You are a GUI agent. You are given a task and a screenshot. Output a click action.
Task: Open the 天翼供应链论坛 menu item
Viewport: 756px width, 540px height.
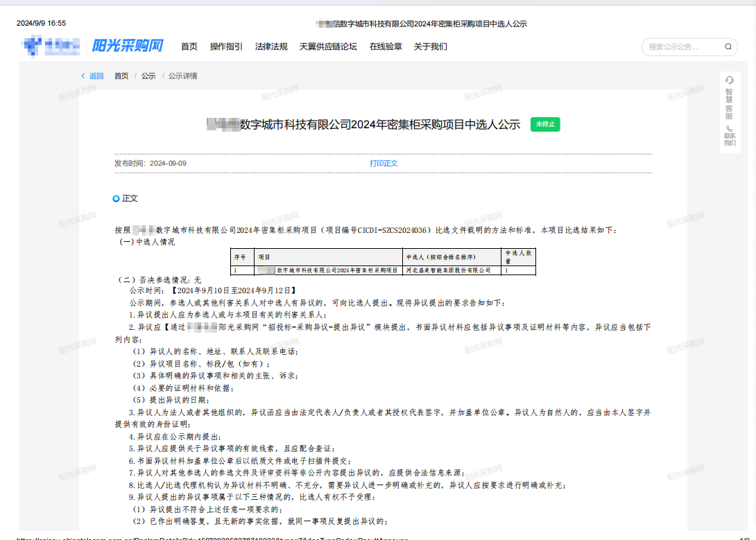328,46
